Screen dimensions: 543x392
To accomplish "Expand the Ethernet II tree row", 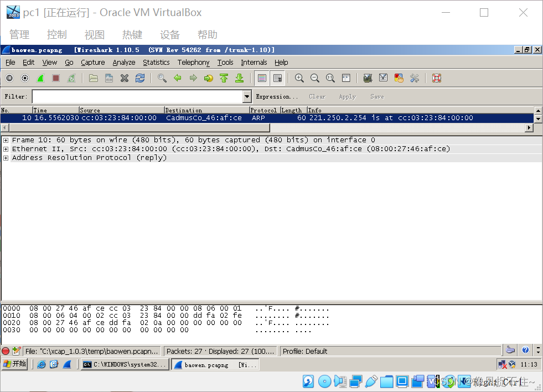I will (x=6, y=149).
